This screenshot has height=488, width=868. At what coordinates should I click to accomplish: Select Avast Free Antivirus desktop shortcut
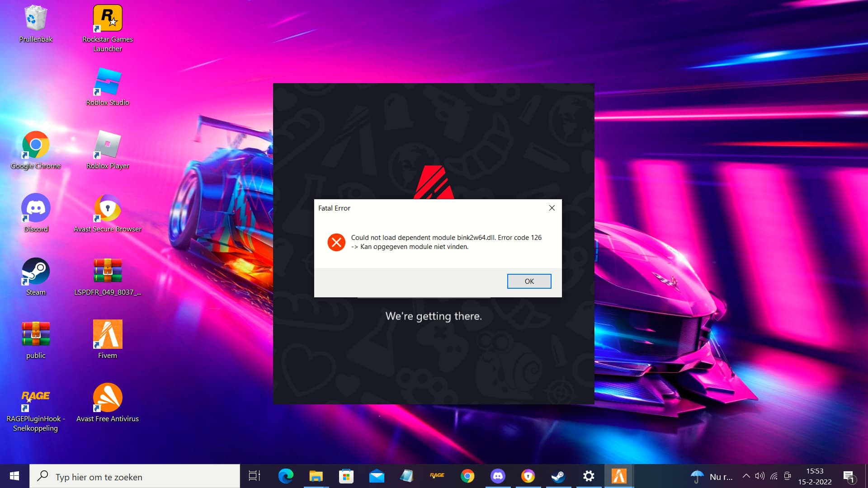108,403
